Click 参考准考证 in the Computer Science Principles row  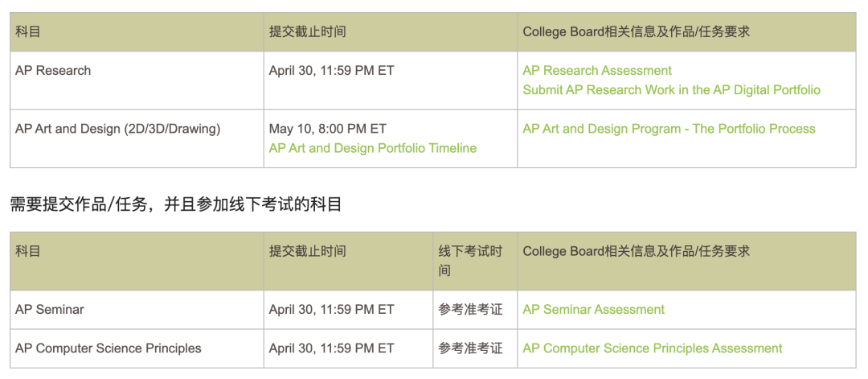(x=470, y=348)
